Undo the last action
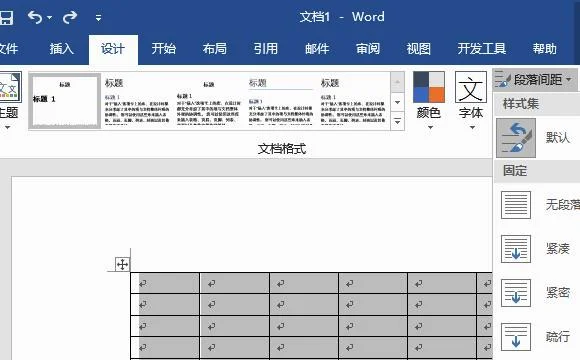The height and width of the screenshot is (360, 580). click(35, 17)
